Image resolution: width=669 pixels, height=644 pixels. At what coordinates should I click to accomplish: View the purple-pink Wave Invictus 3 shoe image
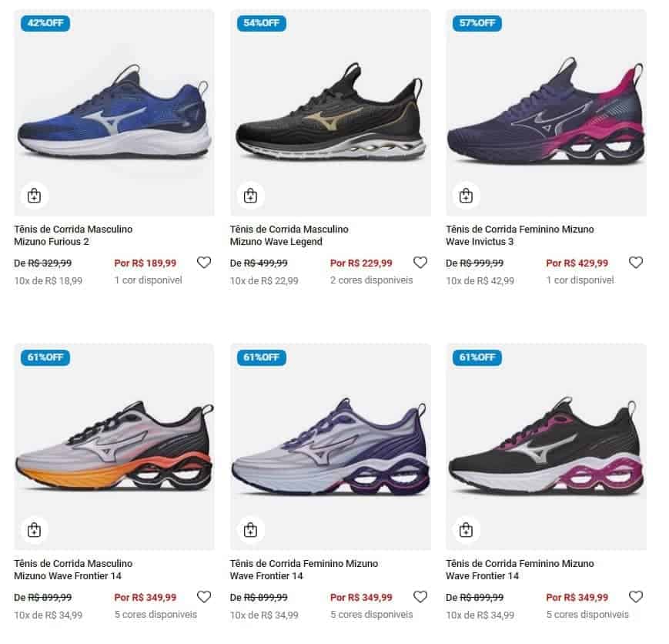[x=546, y=116]
